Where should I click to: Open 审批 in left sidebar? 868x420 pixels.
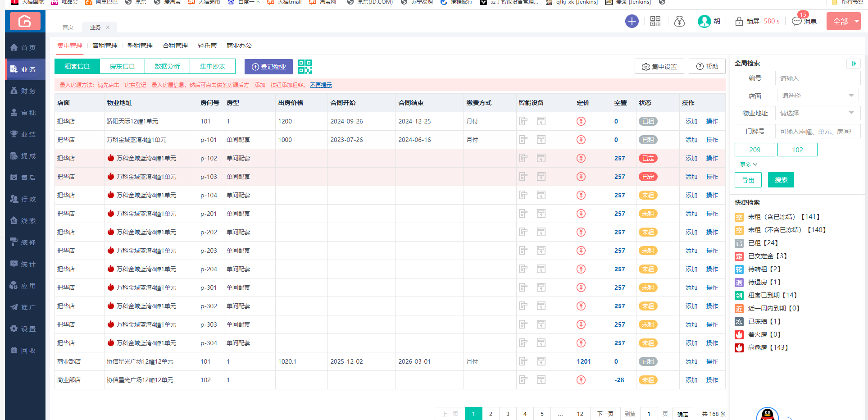25,112
